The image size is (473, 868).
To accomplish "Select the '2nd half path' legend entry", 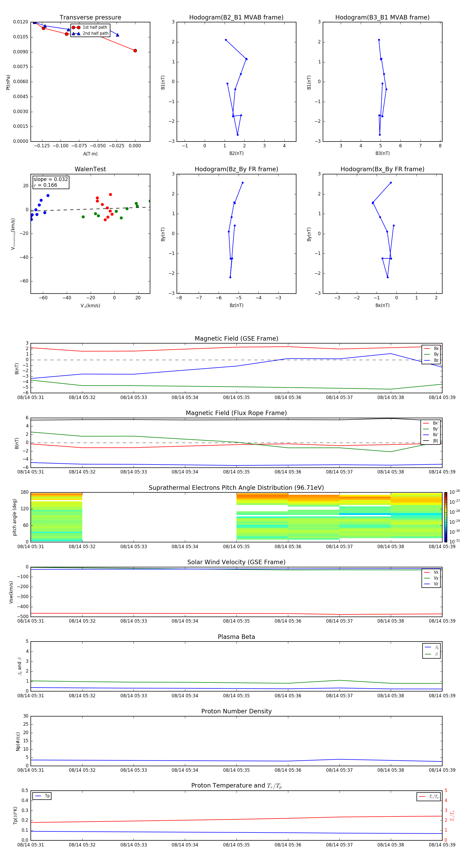I will (91, 33).
